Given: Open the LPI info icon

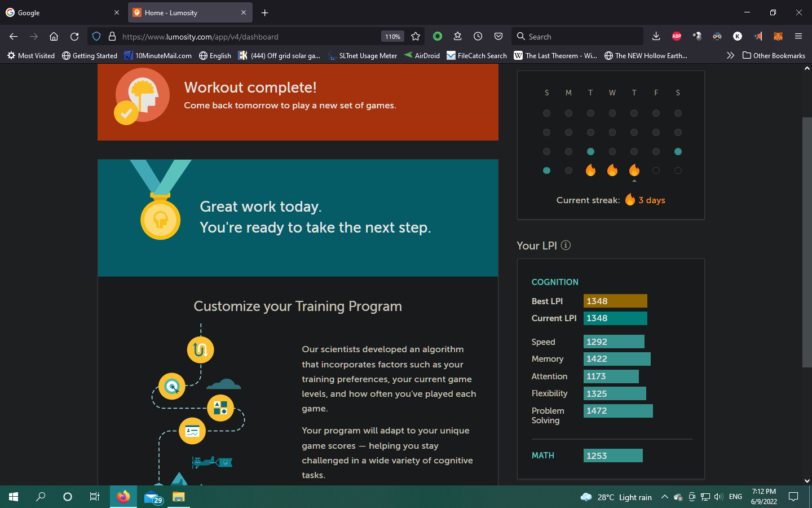Looking at the screenshot, I should (566, 245).
